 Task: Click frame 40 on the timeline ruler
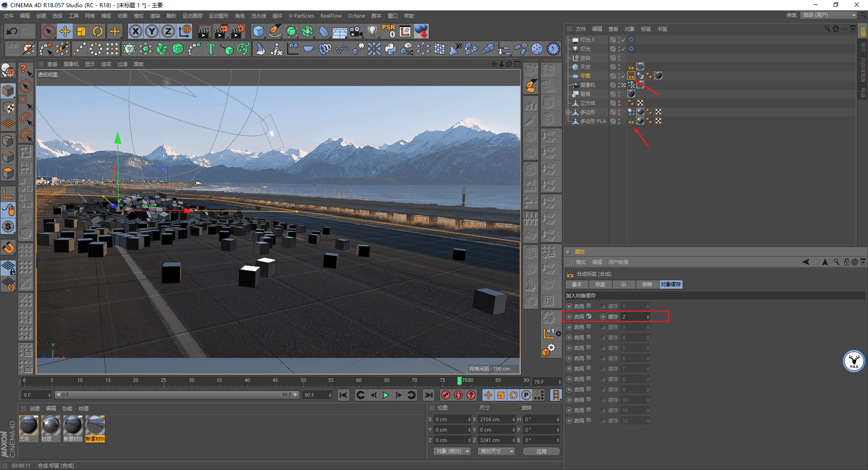(x=247, y=381)
